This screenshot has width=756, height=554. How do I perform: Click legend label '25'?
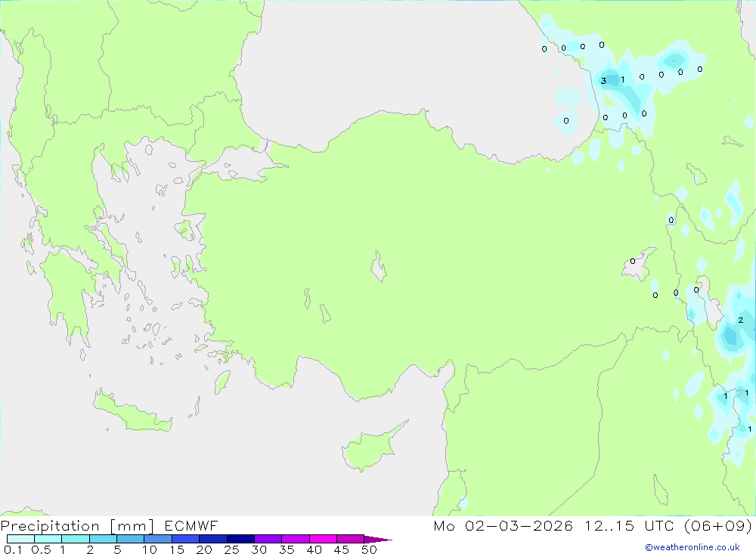pos(232,549)
